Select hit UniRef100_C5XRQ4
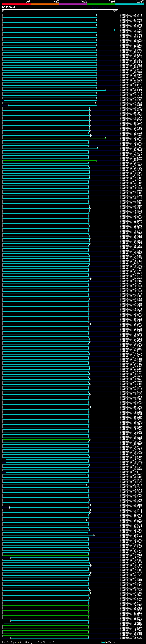 (x=131, y=105)
